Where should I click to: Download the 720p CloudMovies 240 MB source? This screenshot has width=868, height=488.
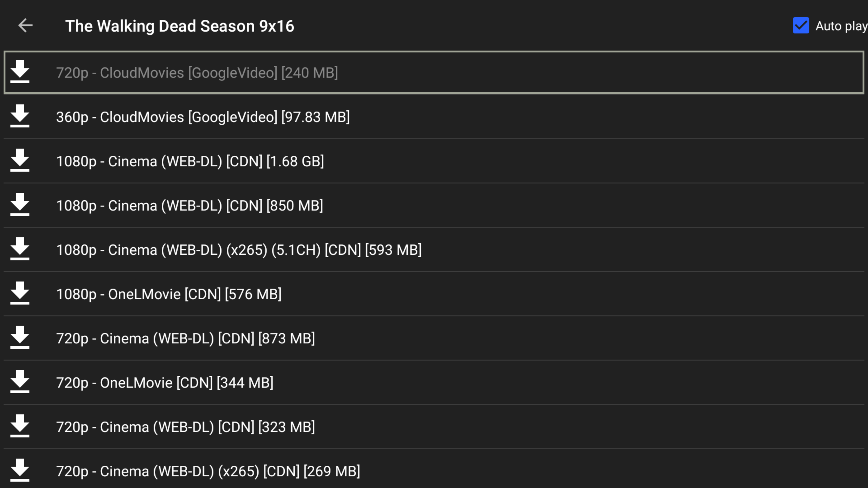pyautogui.click(x=20, y=72)
